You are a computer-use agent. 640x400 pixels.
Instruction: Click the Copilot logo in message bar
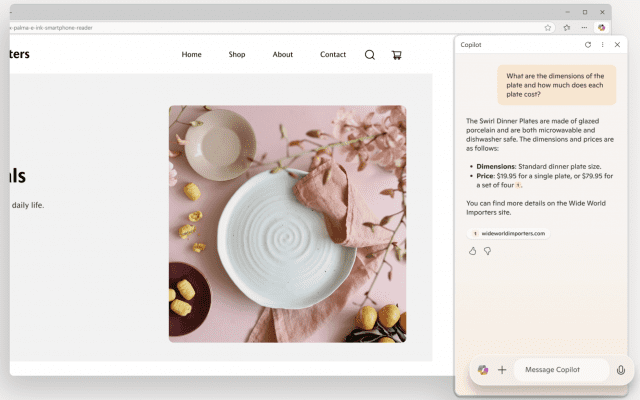pos(483,370)
